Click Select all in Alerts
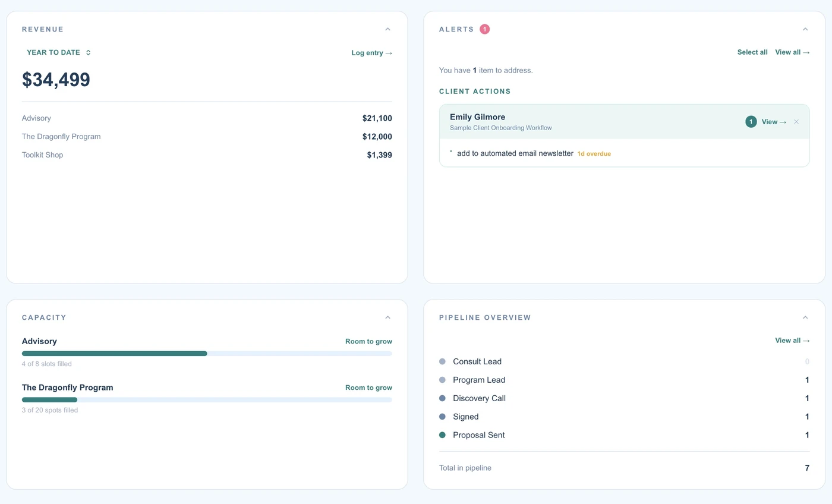This screenshot has width=832, height=504. click(x=752, y=52)
